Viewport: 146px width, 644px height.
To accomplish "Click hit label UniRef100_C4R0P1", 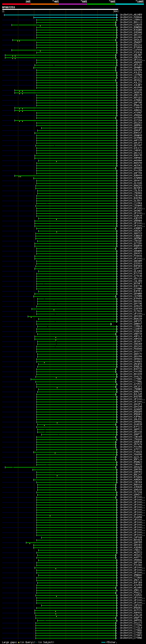I will [x=131, y=151].
